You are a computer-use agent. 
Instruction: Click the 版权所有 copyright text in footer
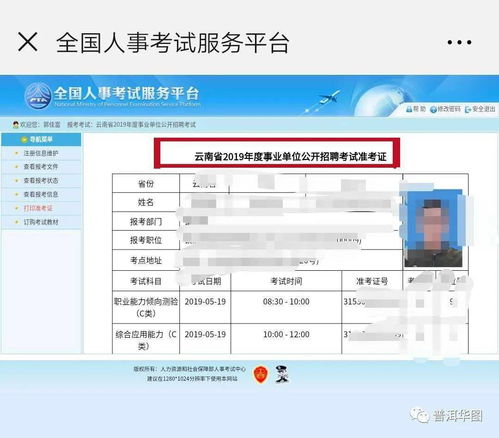tap(189, 369)
